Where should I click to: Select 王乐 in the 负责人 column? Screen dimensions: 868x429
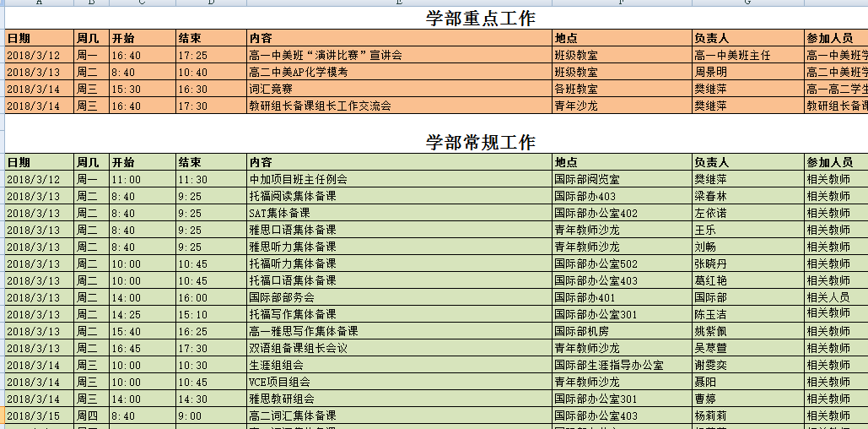(x=748, y=230)
